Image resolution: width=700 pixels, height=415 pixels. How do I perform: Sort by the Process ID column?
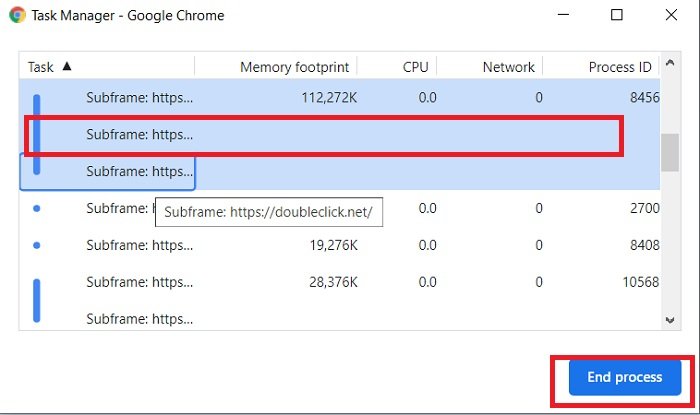(x=620, y=67)
